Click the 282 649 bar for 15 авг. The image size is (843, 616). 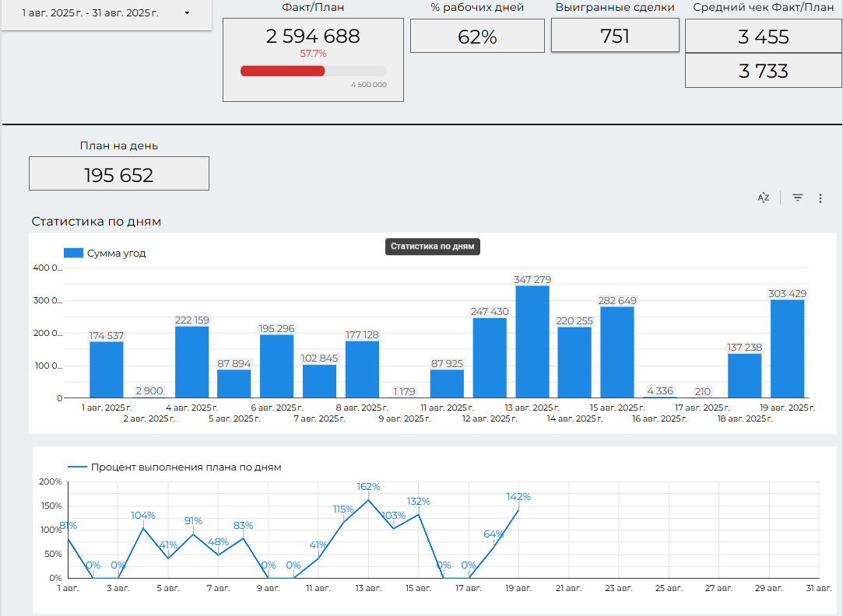point(617,352)
